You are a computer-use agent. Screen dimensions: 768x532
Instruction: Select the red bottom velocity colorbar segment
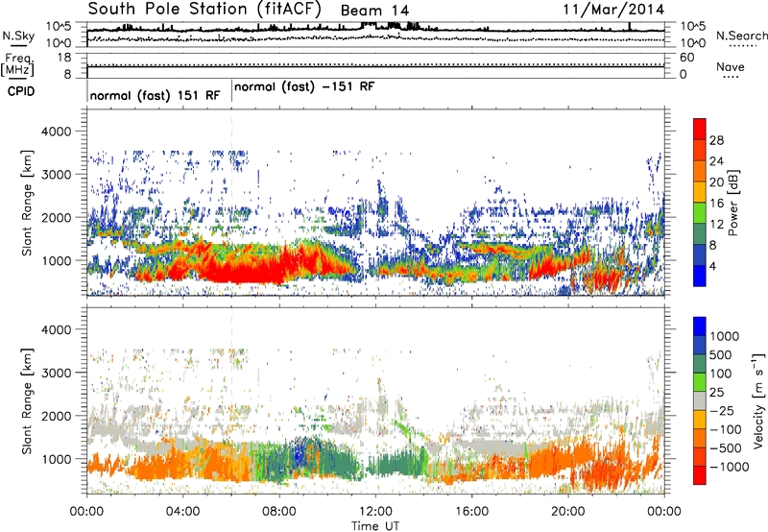(700, 475)
